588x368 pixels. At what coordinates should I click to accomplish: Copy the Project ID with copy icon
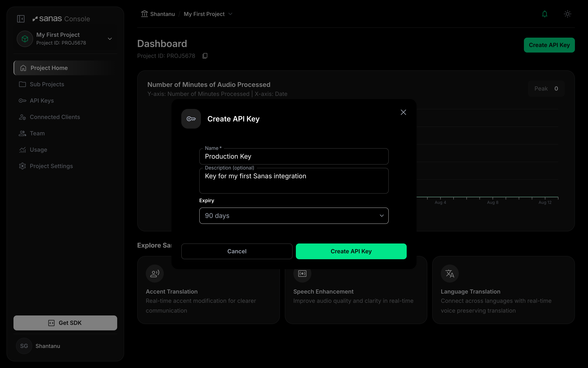click(x=205, y=56)
